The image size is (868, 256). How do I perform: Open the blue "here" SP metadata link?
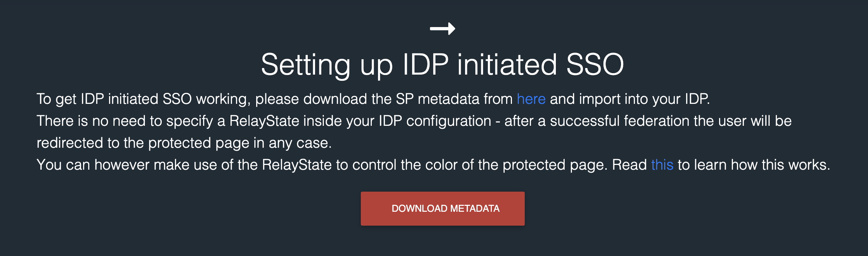tap(531, 99)
